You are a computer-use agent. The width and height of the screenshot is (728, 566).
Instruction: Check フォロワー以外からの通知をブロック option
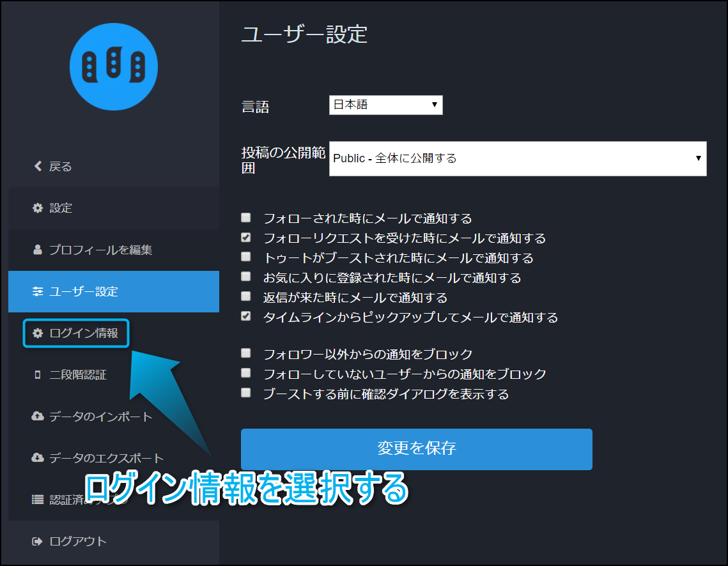coord(246,353)
